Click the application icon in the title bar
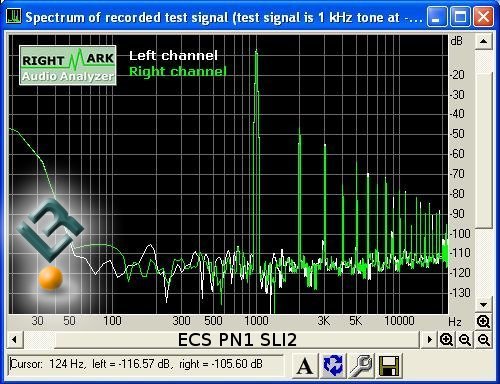Screen dimensions: 500x384 tap(14, 16)
